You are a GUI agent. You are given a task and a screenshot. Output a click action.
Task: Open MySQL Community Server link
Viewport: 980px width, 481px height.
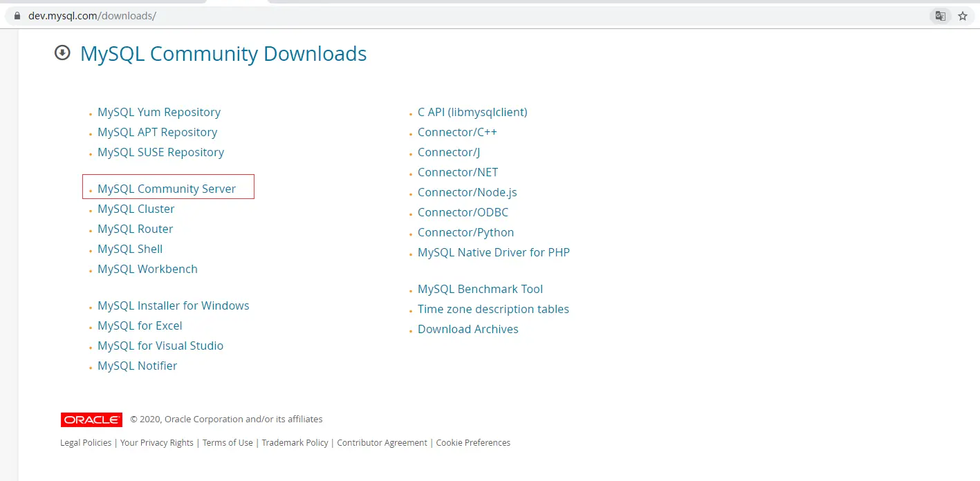click(167, 189)
